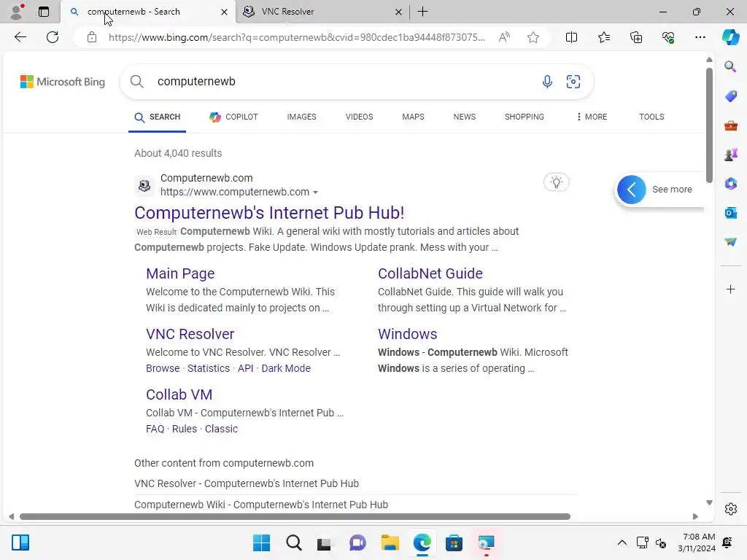Open Collections panel

pos(636,37)
